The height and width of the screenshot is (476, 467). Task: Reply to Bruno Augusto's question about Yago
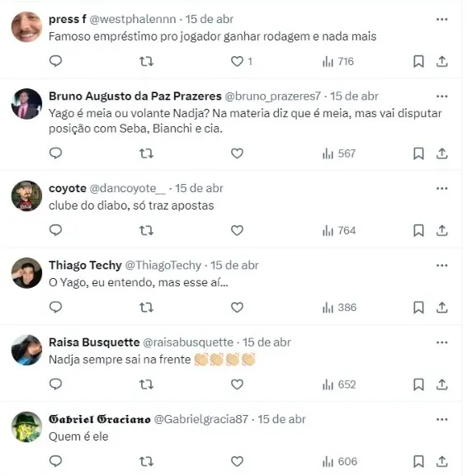55,153
